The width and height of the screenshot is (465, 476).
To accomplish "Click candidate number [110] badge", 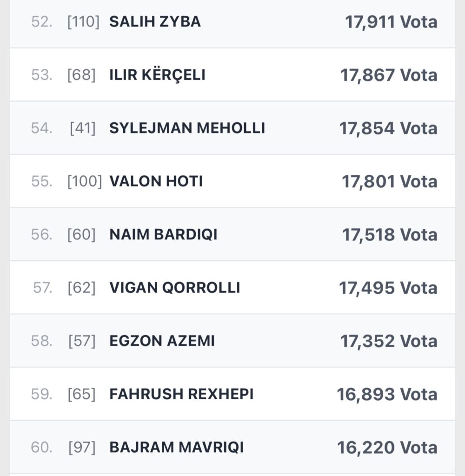I will [84, 22].
